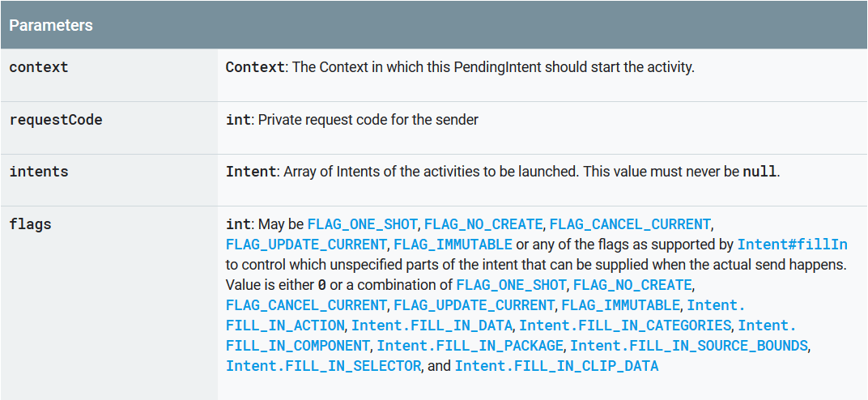Viewport: 868px width, 400px height.
Task: Click the second FLAG_IMMUTABLE link
Action: tap(621, 305)
